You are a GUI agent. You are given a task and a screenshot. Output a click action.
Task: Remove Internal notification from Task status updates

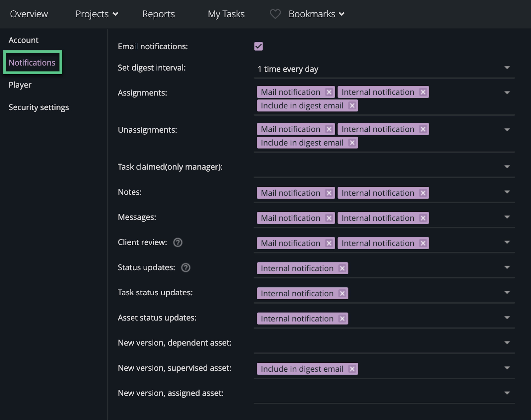click(x=342, y=293)
